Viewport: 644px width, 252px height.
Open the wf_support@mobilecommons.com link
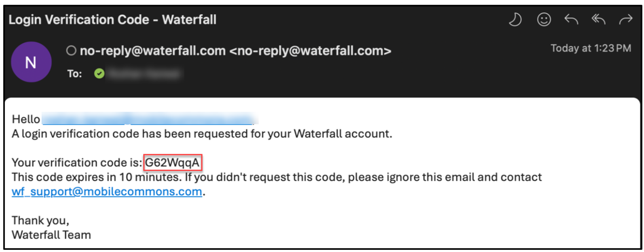(x=107, y=192)
